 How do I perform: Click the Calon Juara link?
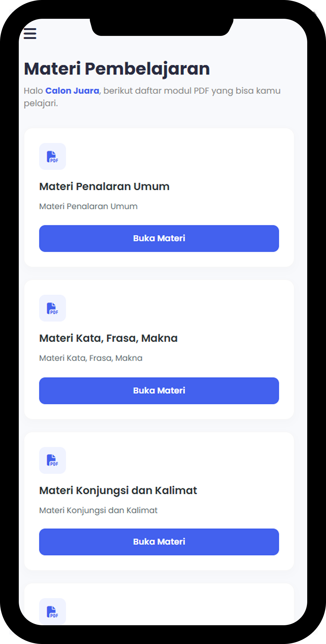pos(72,91)
